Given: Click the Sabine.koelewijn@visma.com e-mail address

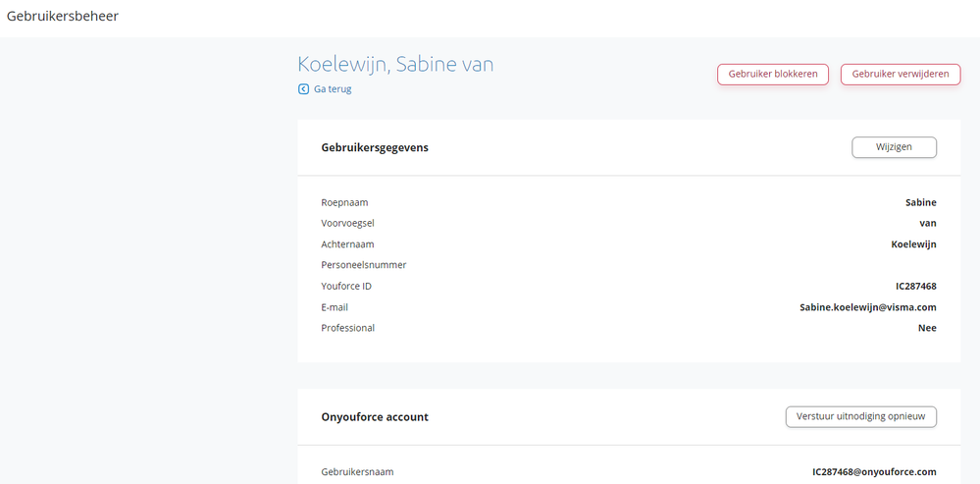Looking at the screenshot, I should click(867, 307).
